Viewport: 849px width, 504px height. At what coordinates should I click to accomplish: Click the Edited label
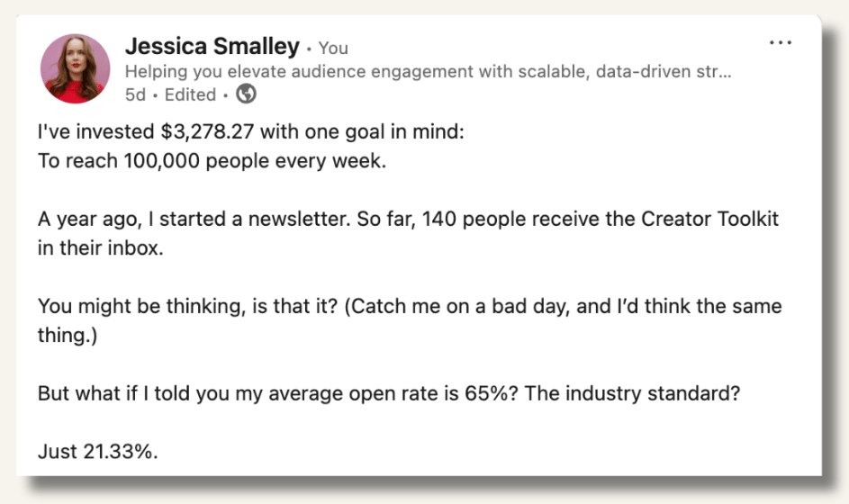pyautogui.click(x=190, y=94)
